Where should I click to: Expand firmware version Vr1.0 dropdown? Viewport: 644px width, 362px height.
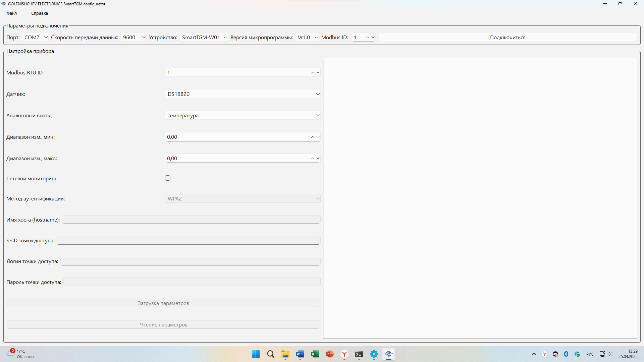click(x=307, y=38)
